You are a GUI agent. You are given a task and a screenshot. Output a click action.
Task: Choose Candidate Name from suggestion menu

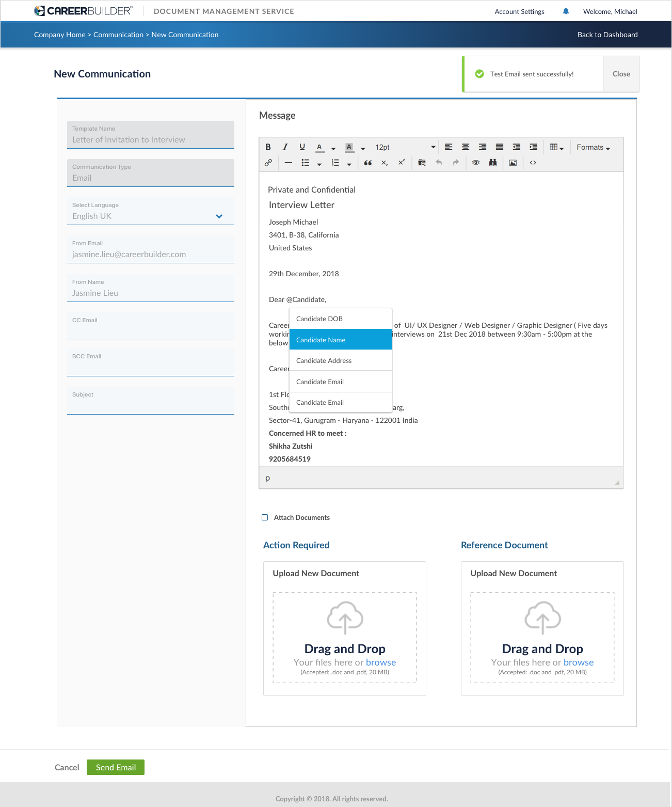[x=341, y=340]
